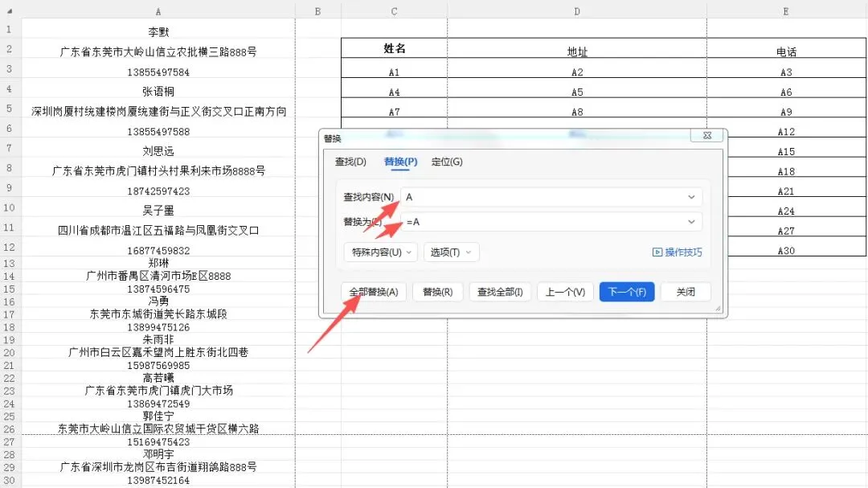Image resolution: width=868 pixels, height=488 pixels.
Task: Click cell containing 邓明宇
Action: [158, 454]
